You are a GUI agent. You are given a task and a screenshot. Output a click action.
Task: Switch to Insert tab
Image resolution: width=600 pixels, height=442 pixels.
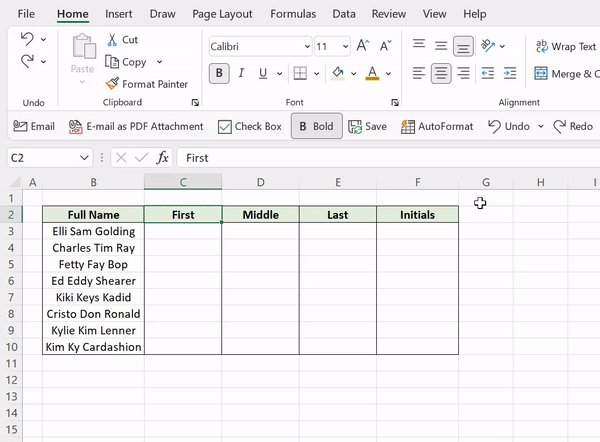(x=119, y=14)
